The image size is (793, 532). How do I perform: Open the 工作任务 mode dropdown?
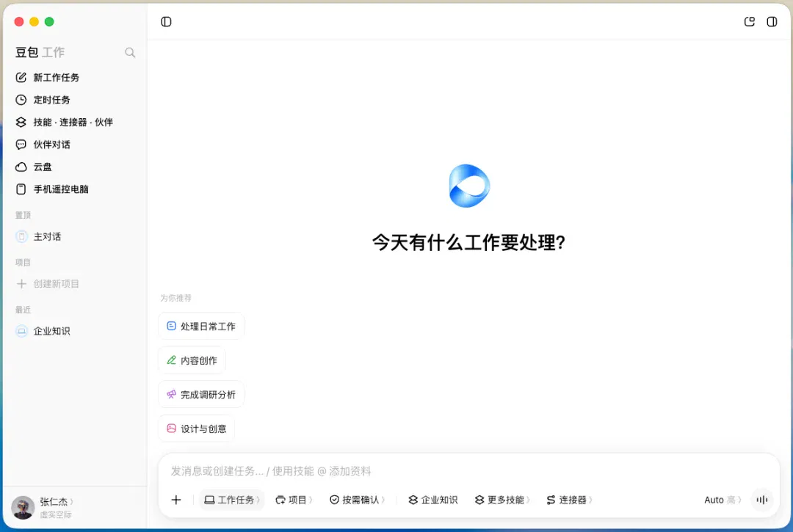click(231, 500)
